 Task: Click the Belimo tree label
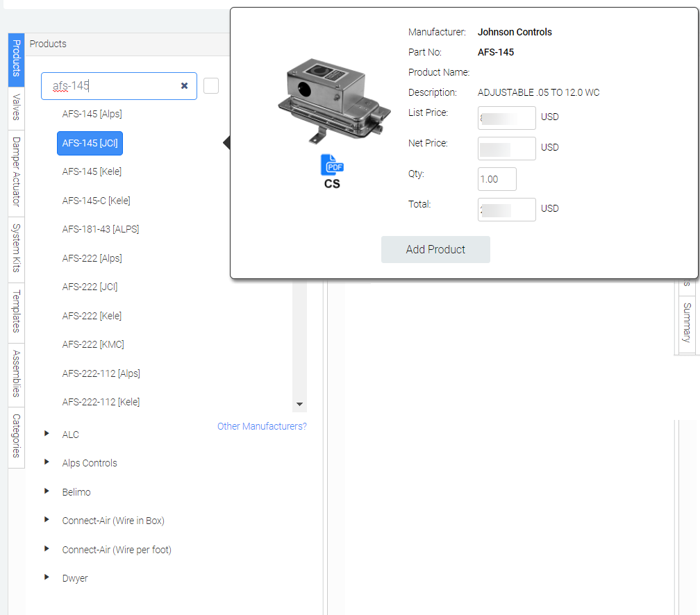(x=76, y=492)
